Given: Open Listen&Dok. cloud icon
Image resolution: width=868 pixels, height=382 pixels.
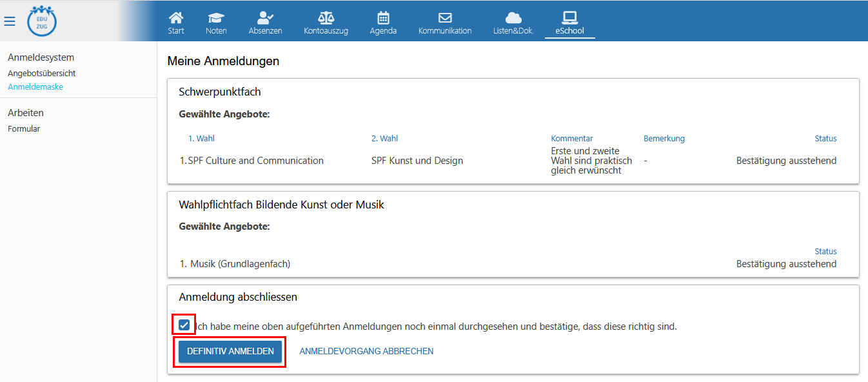Looking at the screenshot, I should pyautogui.click(x=513, y=18).
